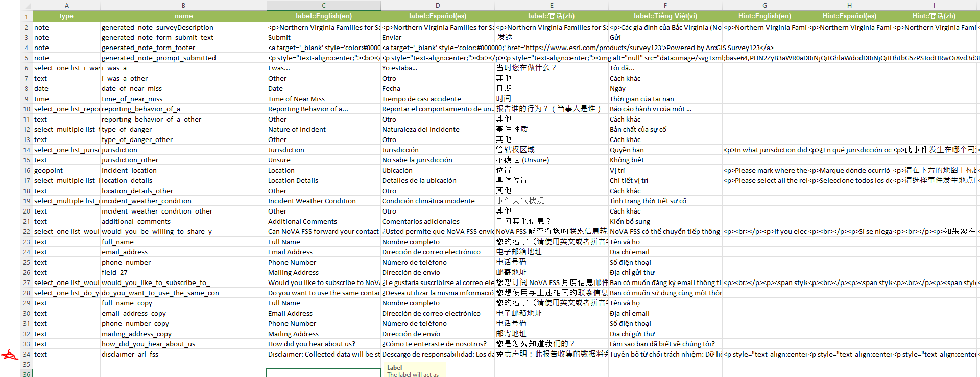The height and width of the screenshot is (377, 980).
Task: Select cell 'date_of_near_miss'
Action: (183, 88)
